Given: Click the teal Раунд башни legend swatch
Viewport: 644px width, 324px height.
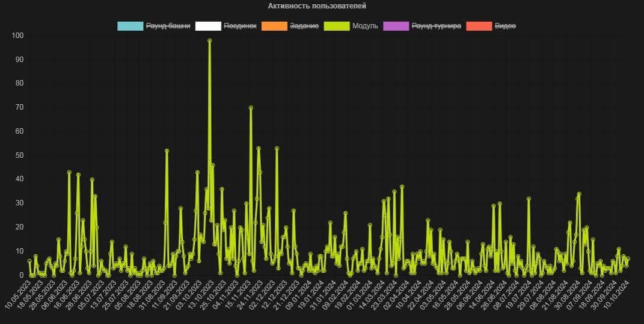Looking at the screenshot, I should (x=130, y=26).
